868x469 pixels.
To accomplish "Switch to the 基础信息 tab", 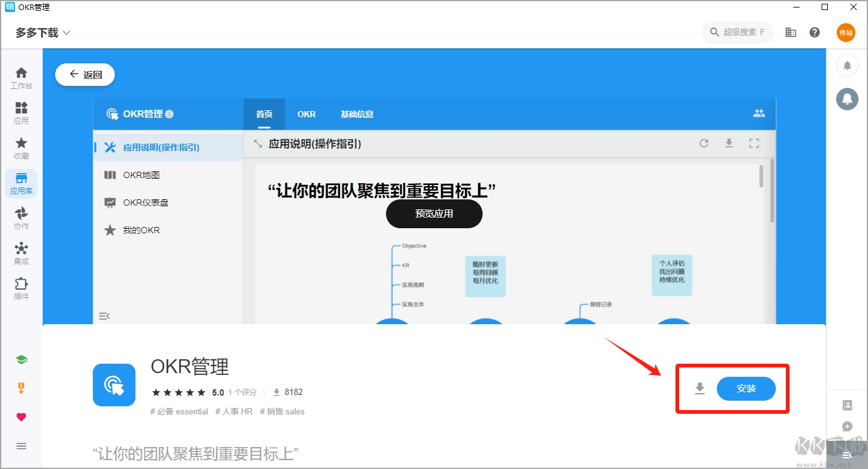I will pos(357,114).
